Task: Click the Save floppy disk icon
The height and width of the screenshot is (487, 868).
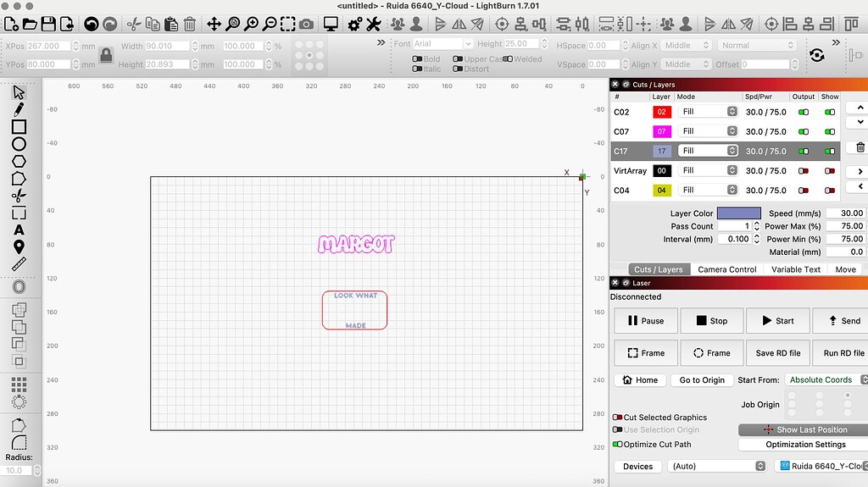Action: click(48, 24)
